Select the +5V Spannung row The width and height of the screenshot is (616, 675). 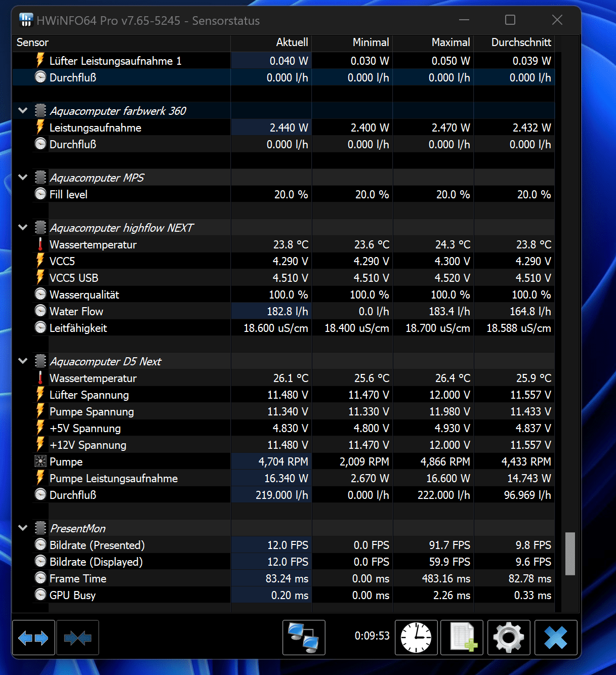(x=283, y=428)
